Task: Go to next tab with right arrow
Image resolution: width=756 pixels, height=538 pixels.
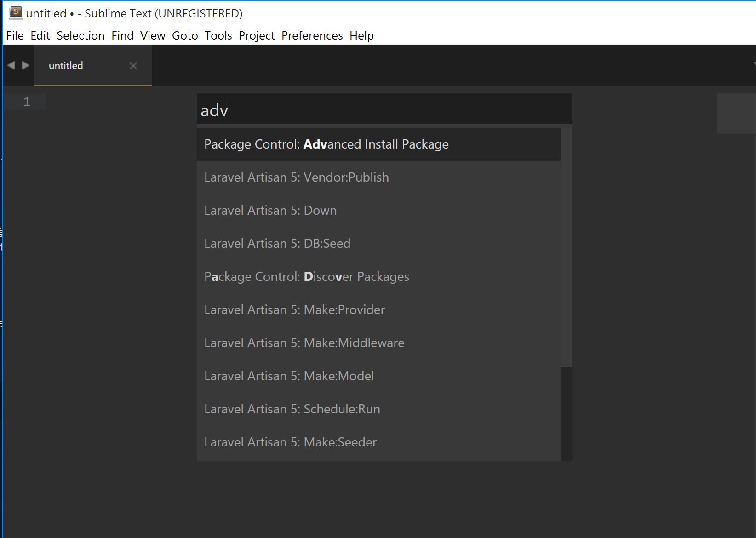Action: point(26,65)
